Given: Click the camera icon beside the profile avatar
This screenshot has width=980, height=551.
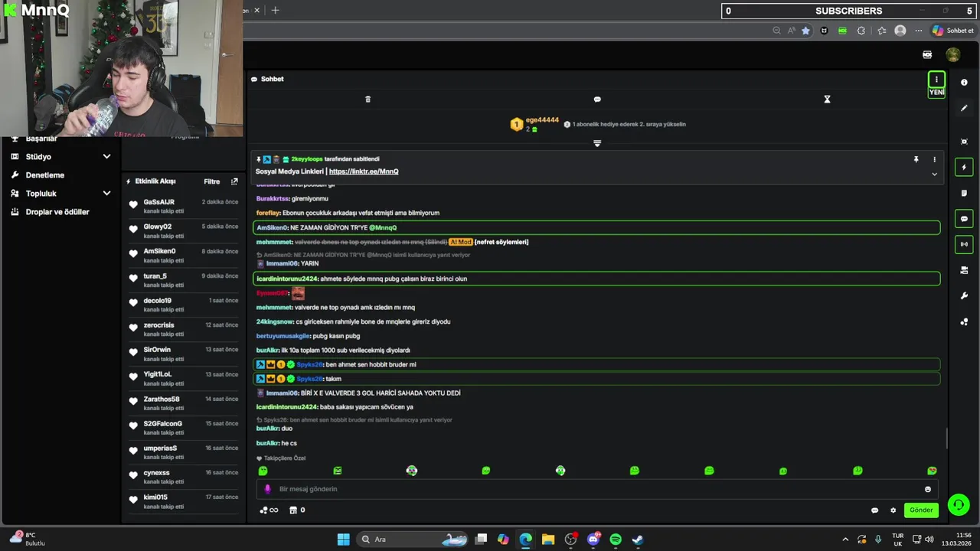Looking at the screenshot, I should (927, 54).
